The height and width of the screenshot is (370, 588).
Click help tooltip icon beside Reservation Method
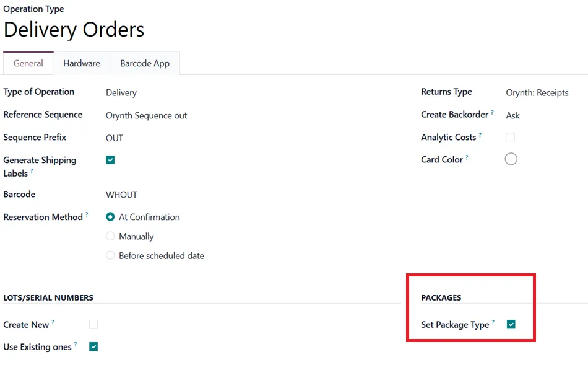pos(87,214)
